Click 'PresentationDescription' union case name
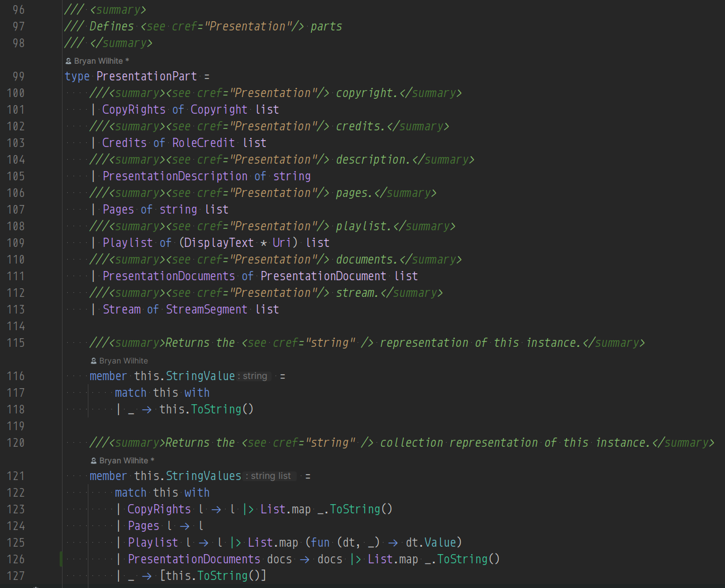This screenshot has height=588, width=725. pos(175,176)
